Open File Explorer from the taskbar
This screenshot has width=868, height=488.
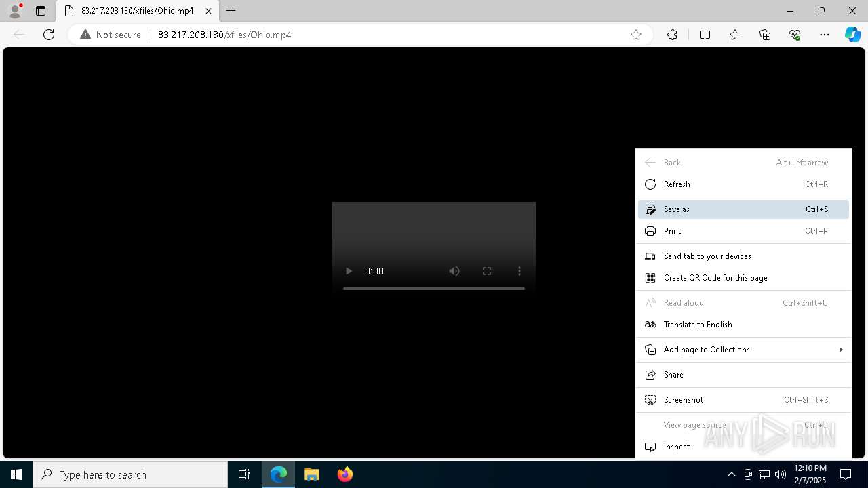click(311, 474)
